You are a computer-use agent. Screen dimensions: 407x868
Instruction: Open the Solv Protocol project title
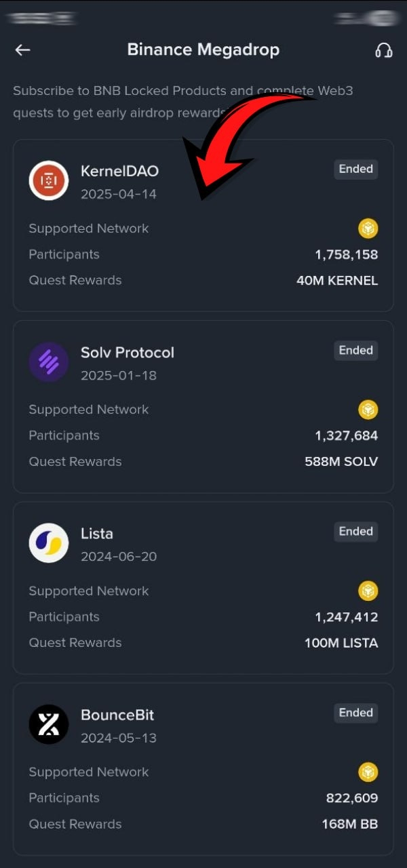[x=128, y=353]
